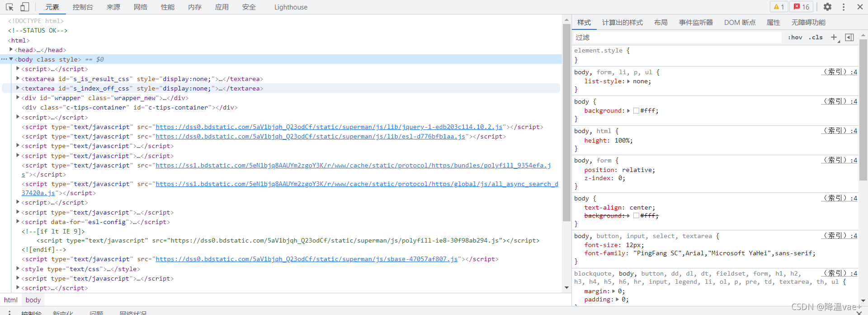Open the 属性 pane
The width and height of the screenshot is (868, 315).
click(774, 23)
